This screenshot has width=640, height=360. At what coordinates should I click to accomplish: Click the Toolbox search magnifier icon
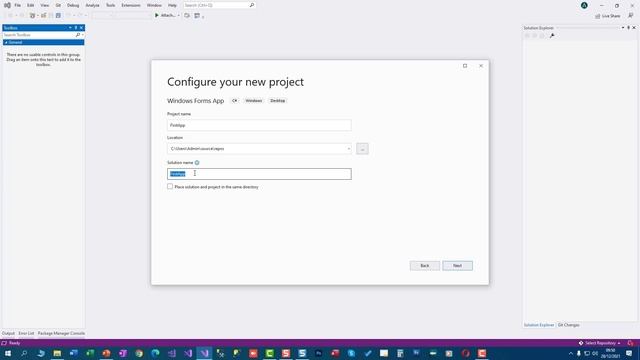(78, 35)
